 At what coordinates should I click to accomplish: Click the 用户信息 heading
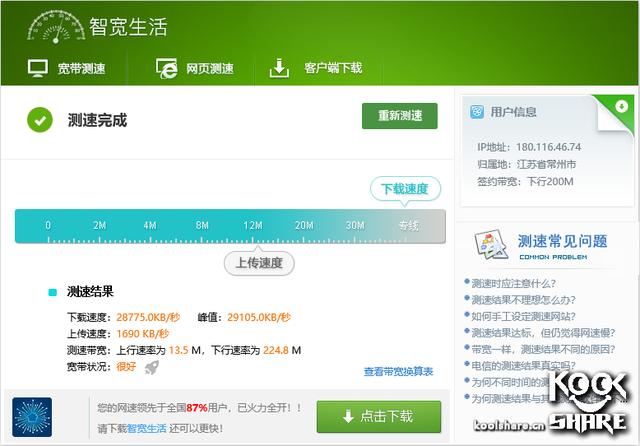tap(513, 112)
